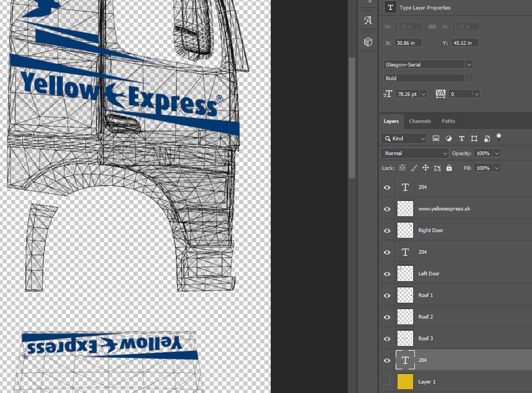Screen dimensions: 532x393
Task: Select the selected 204 type layer thumbnail
Action: tap(405, 360)
